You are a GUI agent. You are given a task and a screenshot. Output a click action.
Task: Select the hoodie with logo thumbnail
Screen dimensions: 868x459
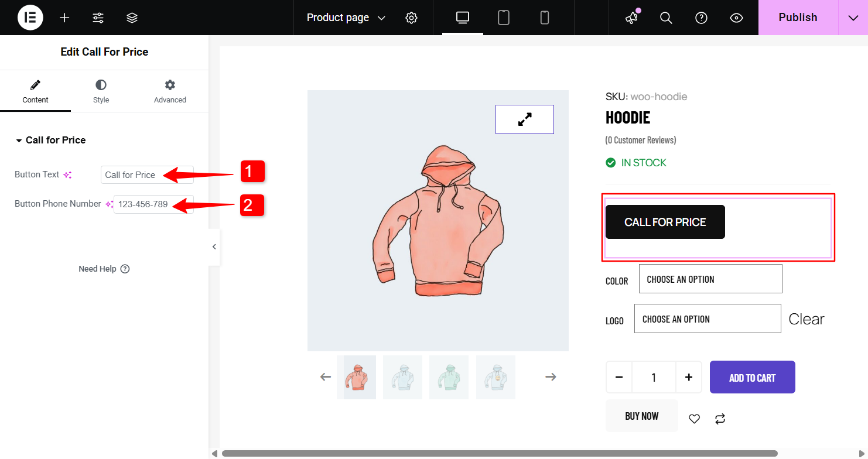click(495, 377)
